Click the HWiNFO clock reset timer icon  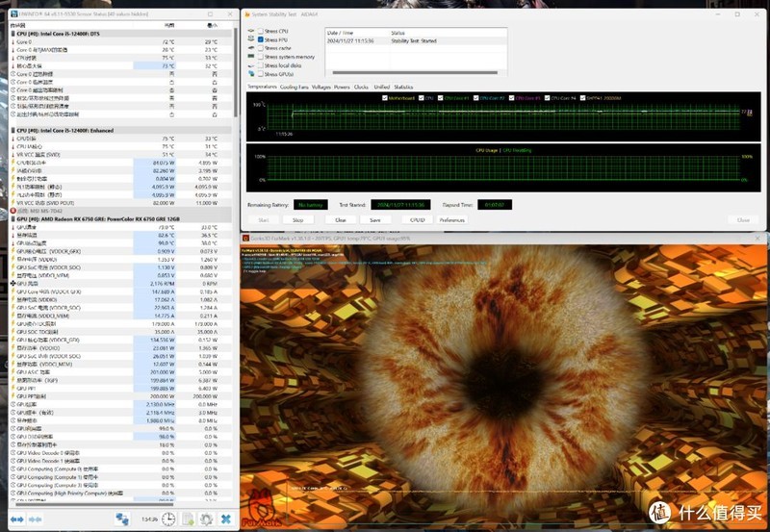pos(170,519)
